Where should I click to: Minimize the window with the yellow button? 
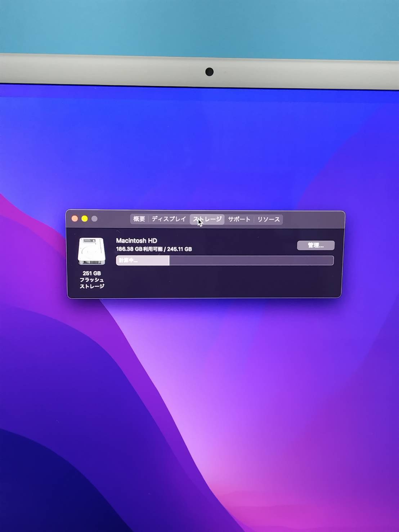(85, 219)
